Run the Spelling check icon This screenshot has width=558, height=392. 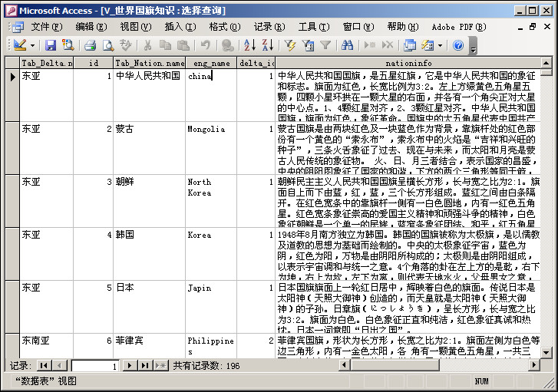125,45
